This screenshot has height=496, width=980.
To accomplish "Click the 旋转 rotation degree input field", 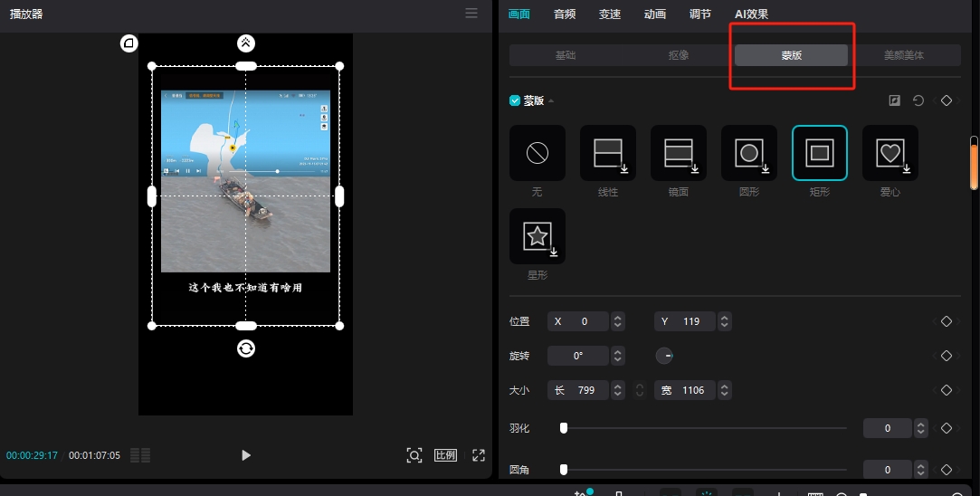I will coord(577,356).
